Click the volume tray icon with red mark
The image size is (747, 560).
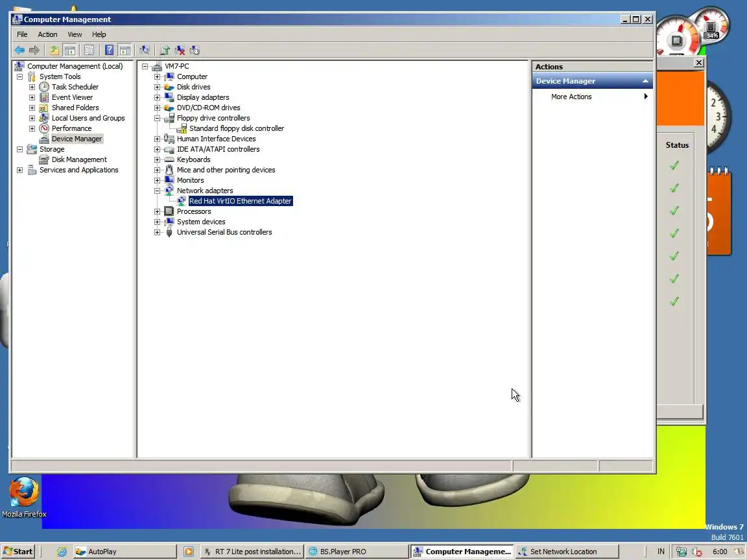point(696,552)
